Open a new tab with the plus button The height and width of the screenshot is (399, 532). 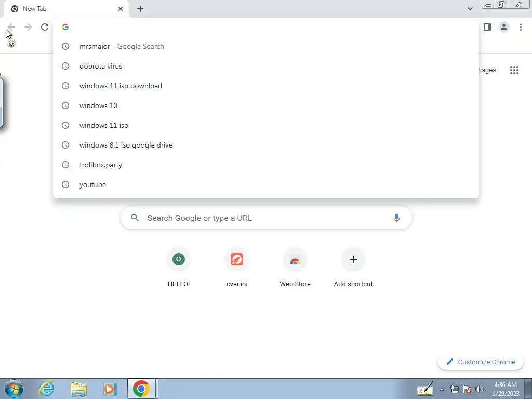pos(140,9)
